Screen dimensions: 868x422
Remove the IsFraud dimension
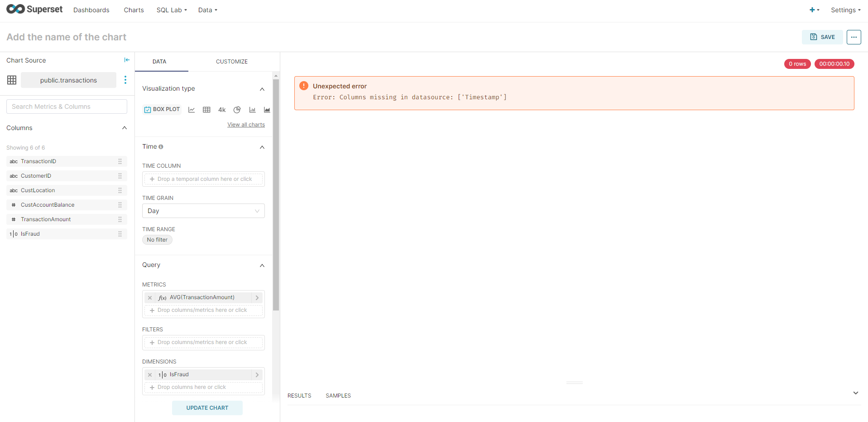point(149,374)
